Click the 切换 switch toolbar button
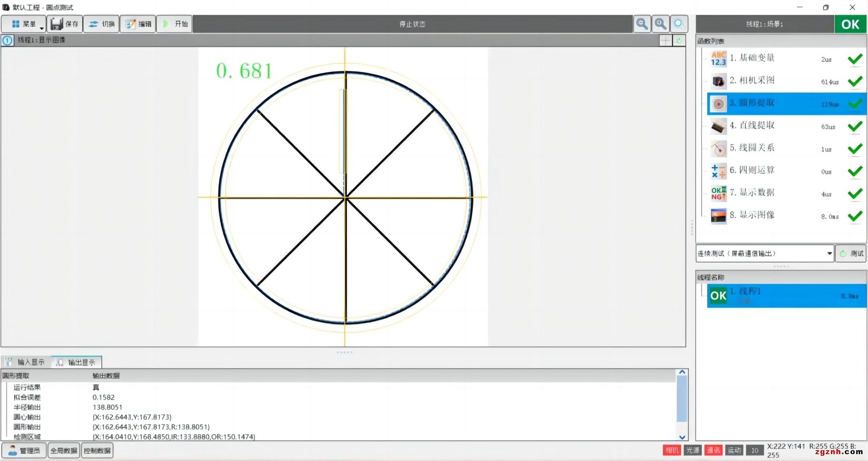 (x=101, y=24)
